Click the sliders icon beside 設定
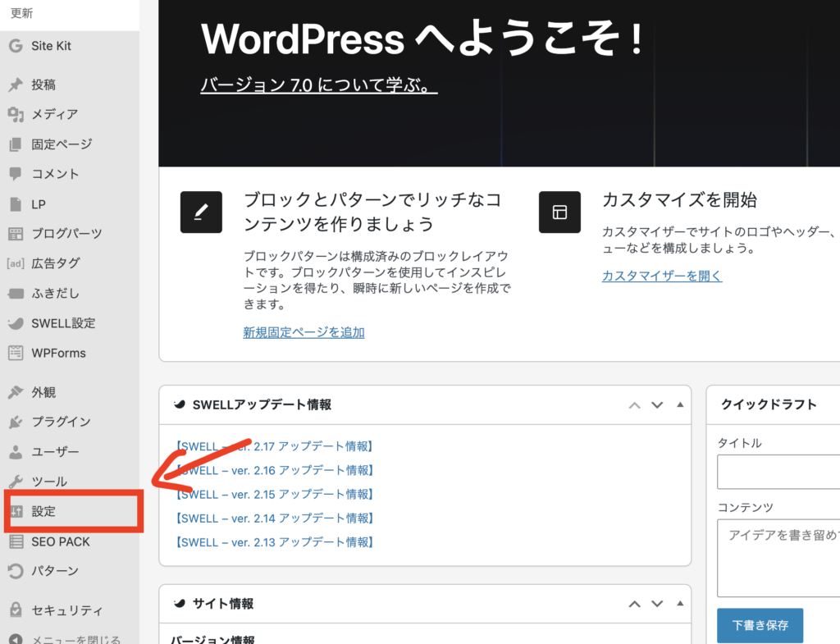This screenshot has width=840, height=644. pyautogui.click(x=16, y=511)
